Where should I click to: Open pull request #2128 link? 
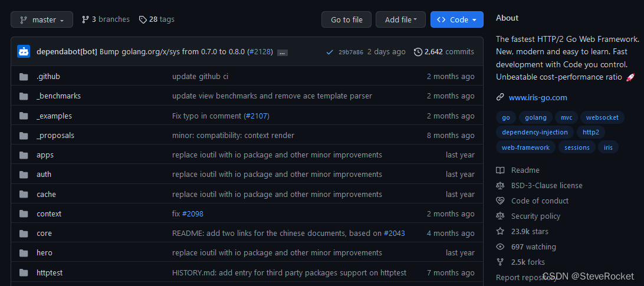tap(261, 52)
